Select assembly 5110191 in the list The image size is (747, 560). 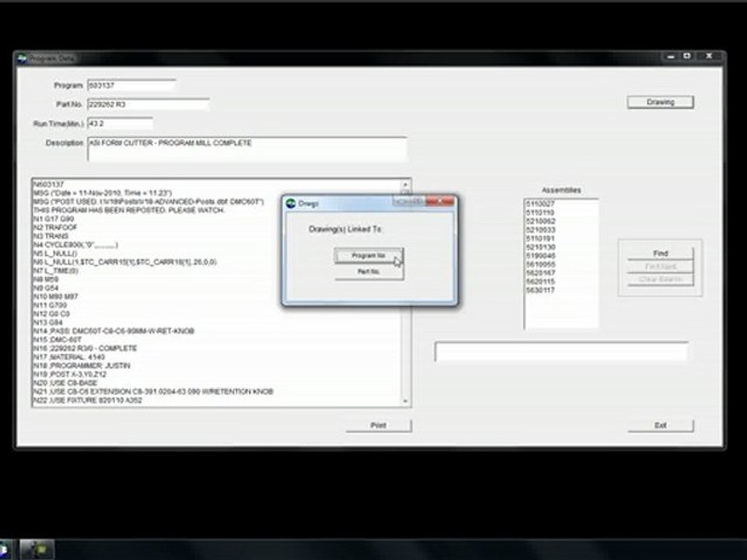540,239
